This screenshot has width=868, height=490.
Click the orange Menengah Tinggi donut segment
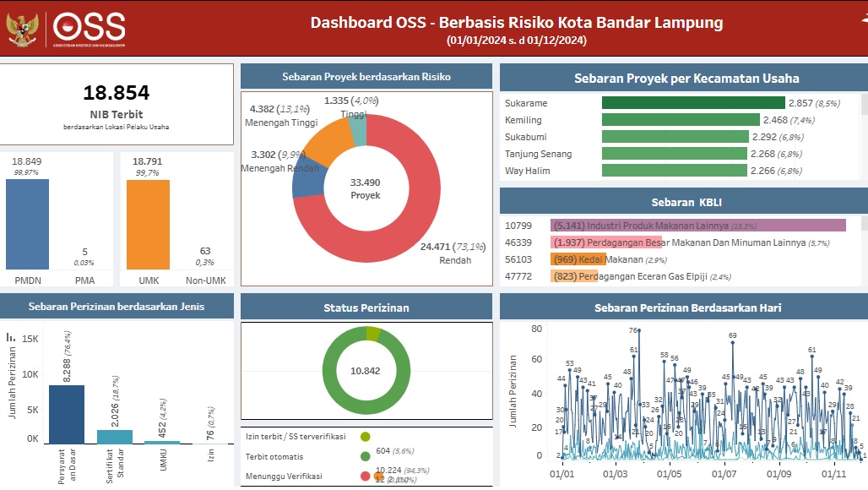tap(325, 142)
